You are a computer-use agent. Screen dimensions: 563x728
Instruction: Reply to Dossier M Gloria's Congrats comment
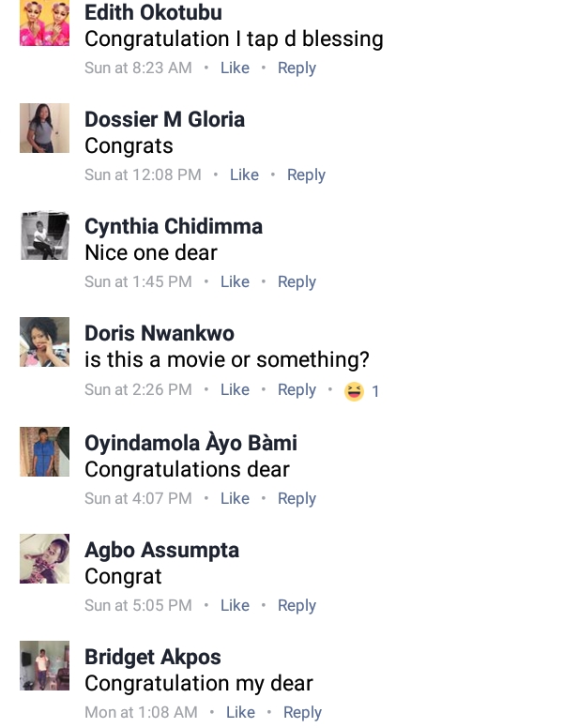coord(306,174)
